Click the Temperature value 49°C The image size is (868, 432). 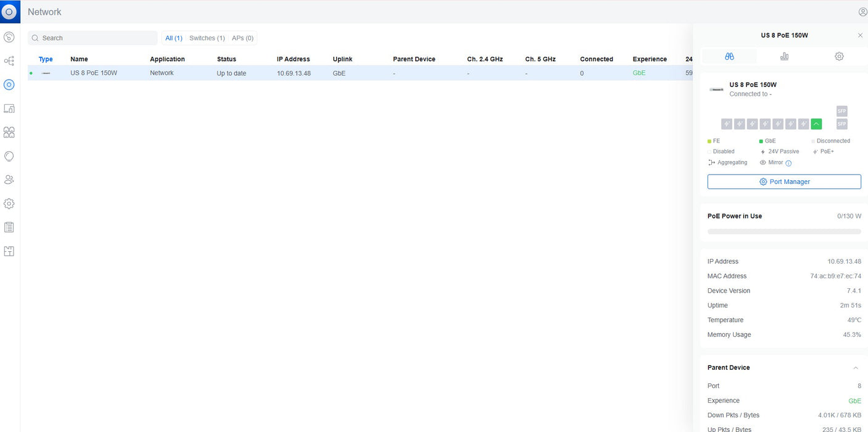tap(854, 320)
